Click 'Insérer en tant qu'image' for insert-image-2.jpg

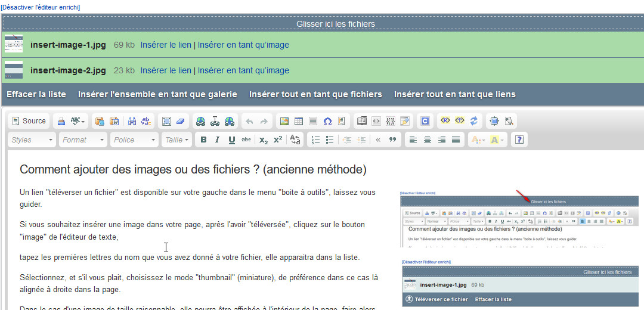pyautogui.click(x=243, y=70)
